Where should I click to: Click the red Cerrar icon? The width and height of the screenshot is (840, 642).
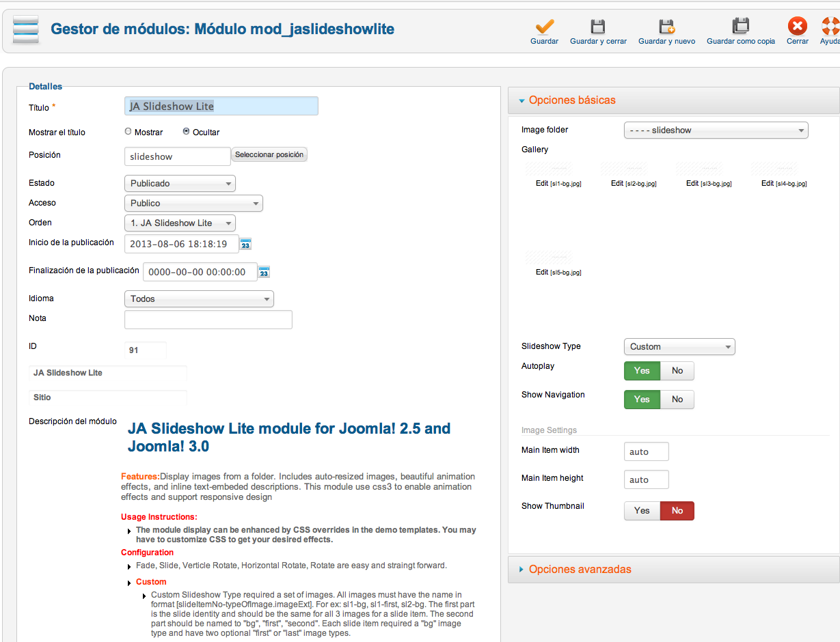click(797, 27)
